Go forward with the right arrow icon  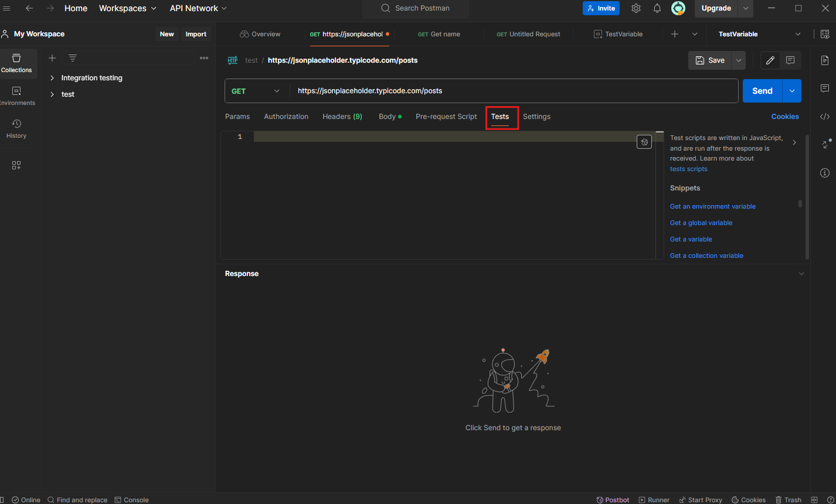pyautogui.click(x=50, y=8)
